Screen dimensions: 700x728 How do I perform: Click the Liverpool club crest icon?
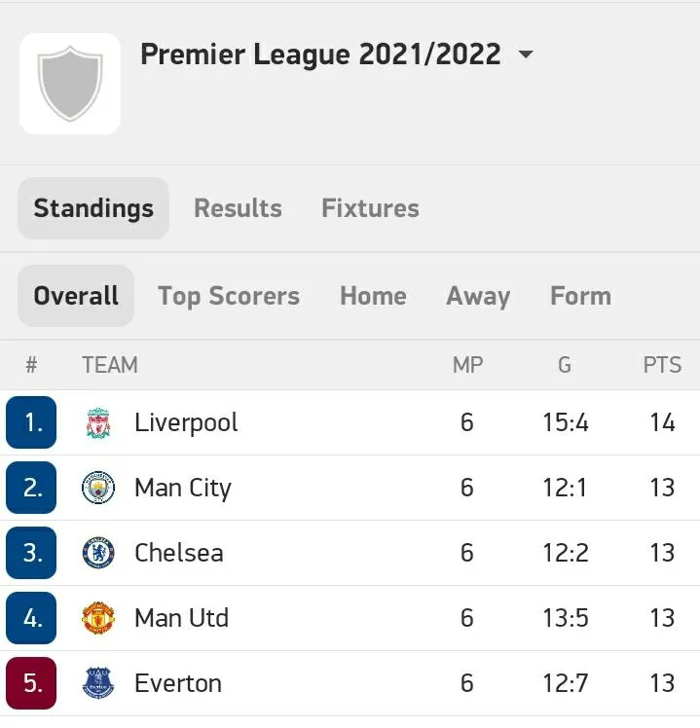point(98,423)
